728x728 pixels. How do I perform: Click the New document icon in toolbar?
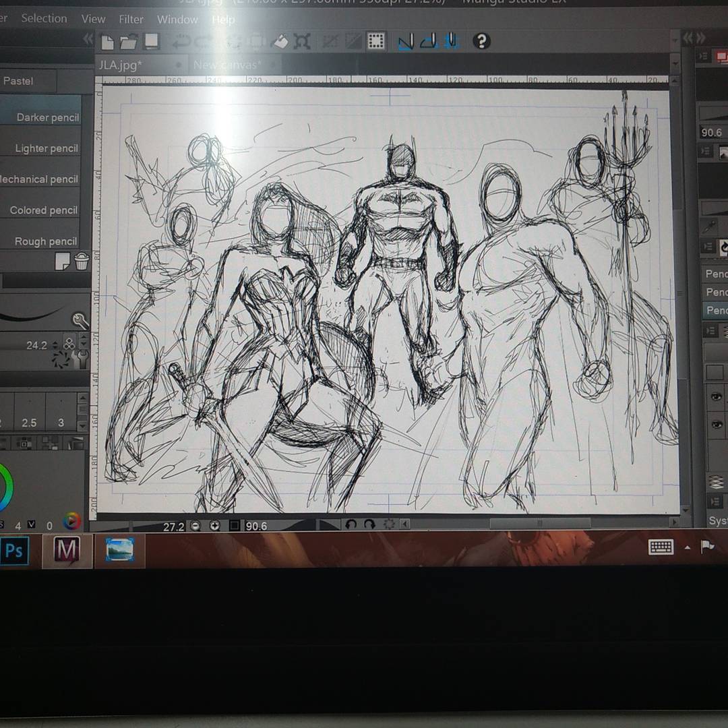point(107,42)
